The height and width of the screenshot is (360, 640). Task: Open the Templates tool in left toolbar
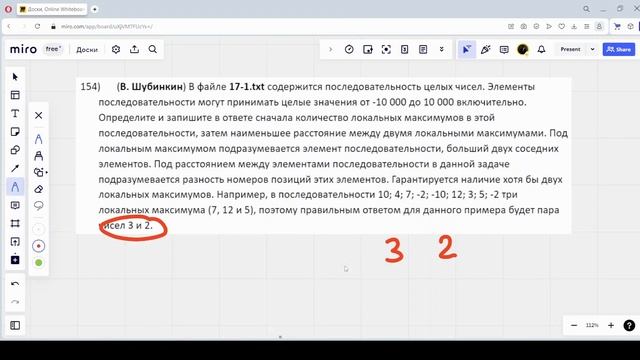pyautogui.click(x=15, y=95)
